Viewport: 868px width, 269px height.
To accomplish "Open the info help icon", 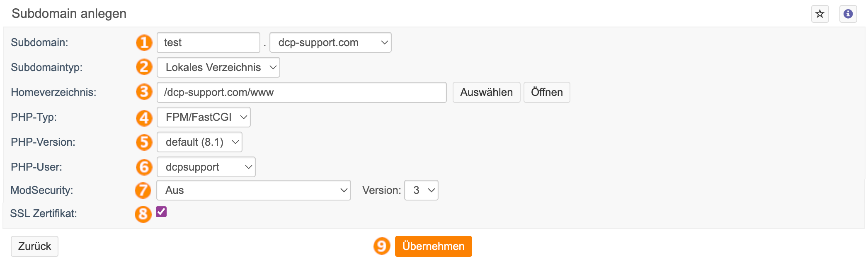I will (848, 14).
